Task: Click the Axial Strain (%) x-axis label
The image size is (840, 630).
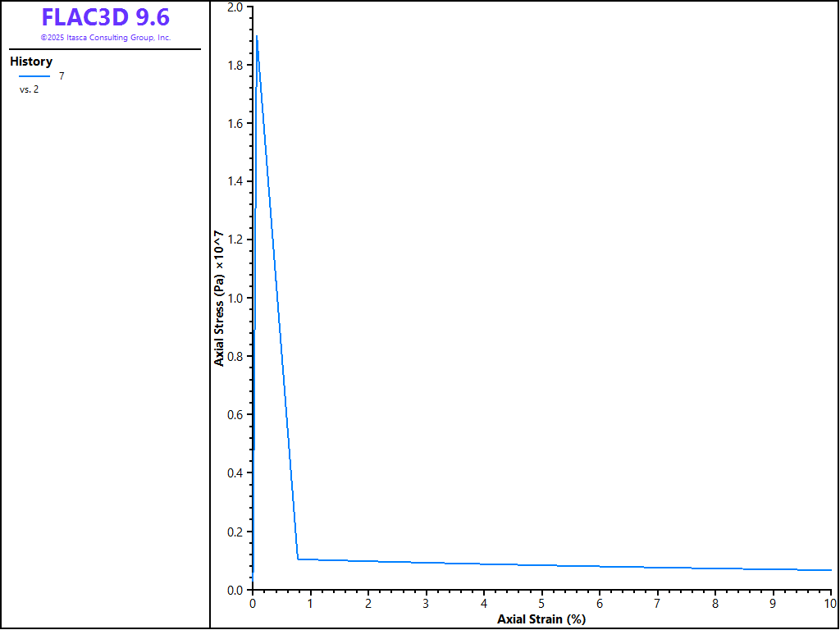Action: coord(541,619)
